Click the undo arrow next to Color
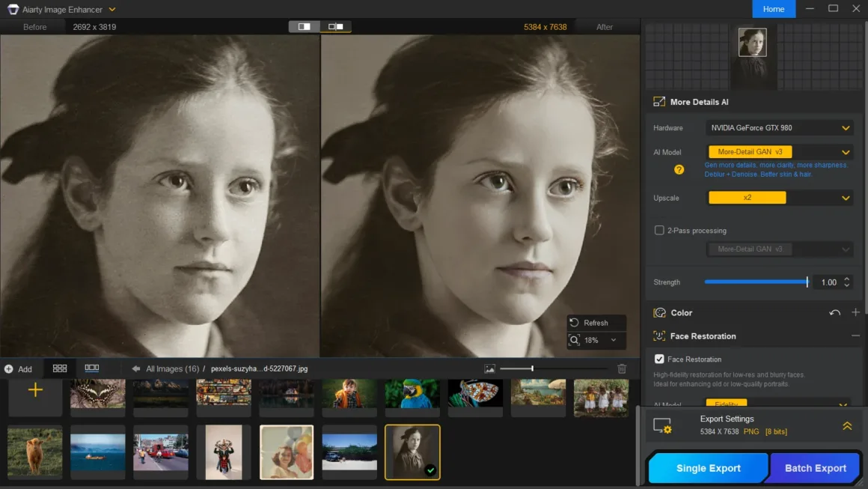The height and width of the screenshot is (489, 868). click(836, 312)
